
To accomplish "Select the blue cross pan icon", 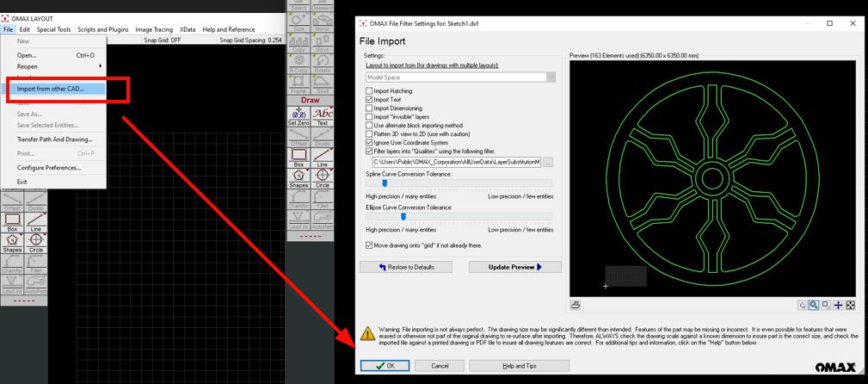I will click(838, 305).
